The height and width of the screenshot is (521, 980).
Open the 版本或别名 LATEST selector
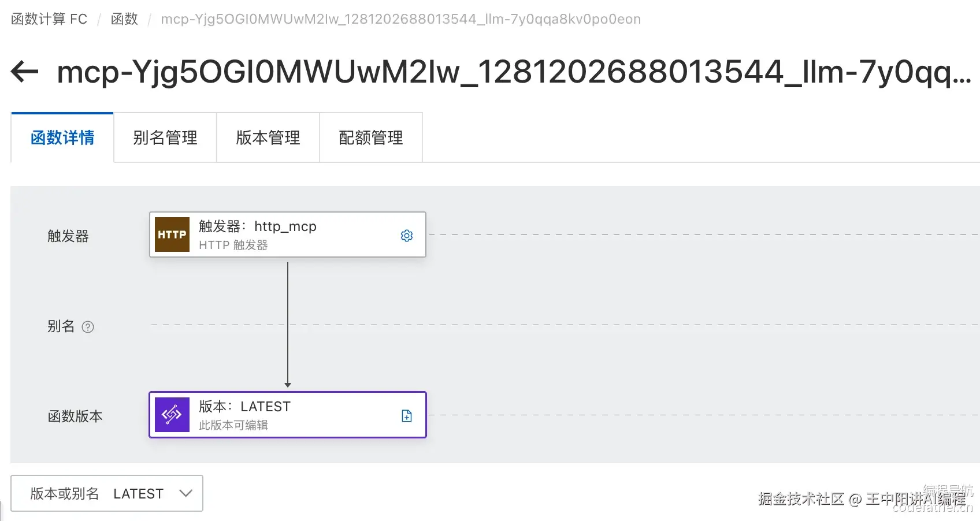[107, 493]
